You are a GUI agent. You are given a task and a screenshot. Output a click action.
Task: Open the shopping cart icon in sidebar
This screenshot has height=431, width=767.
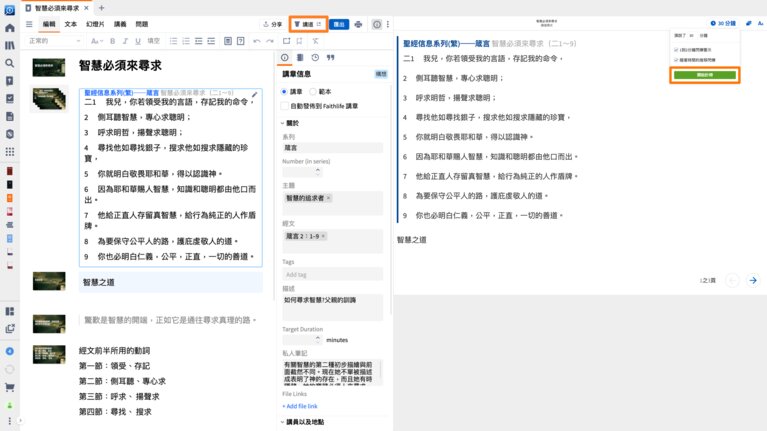pyautogui.click(x=9, y=387)
